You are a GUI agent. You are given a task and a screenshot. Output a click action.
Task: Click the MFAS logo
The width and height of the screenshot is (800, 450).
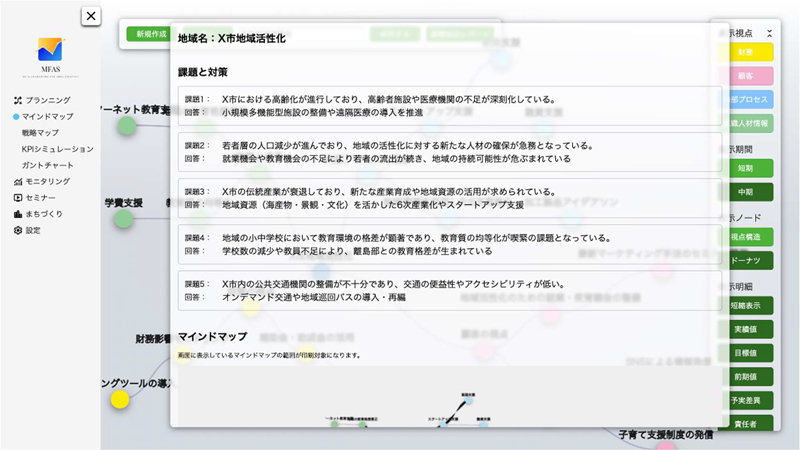click(x=51, y=57)
